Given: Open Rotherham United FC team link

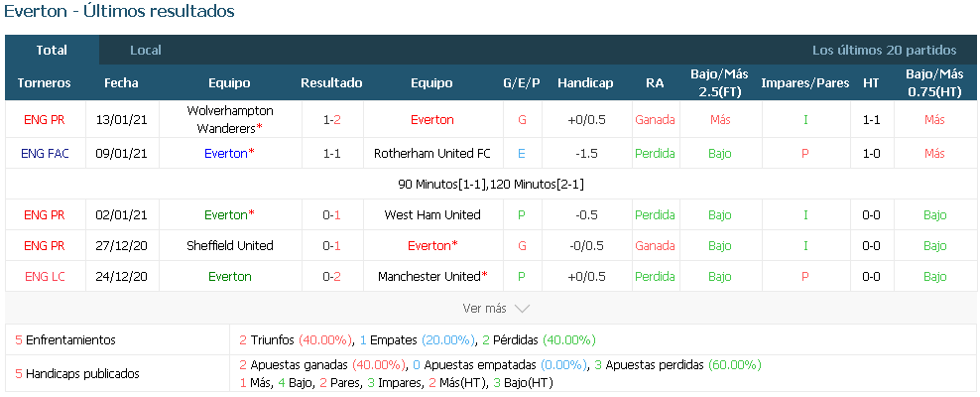Looking at the screenshot, I should pos(432,153).
